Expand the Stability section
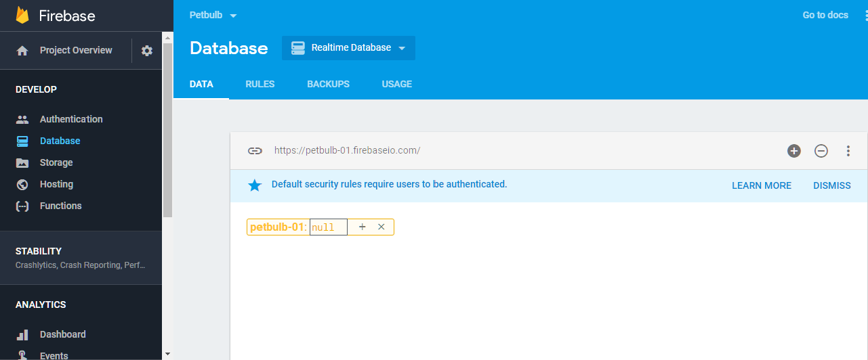 click(x=81, y=258)
